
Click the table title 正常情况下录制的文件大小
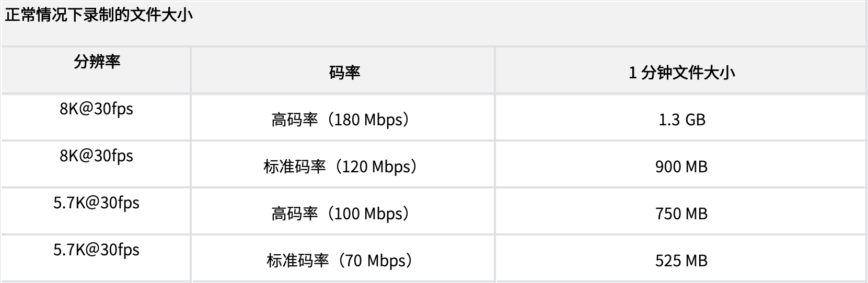tap(99, 15)
